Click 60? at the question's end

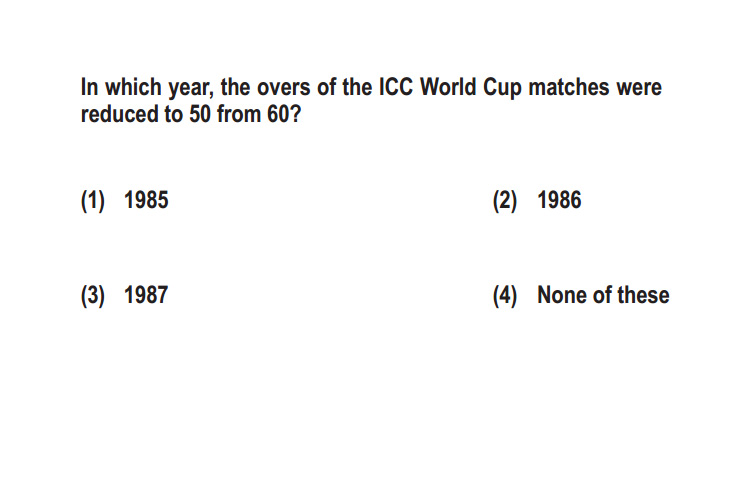[x=284, y=114]
